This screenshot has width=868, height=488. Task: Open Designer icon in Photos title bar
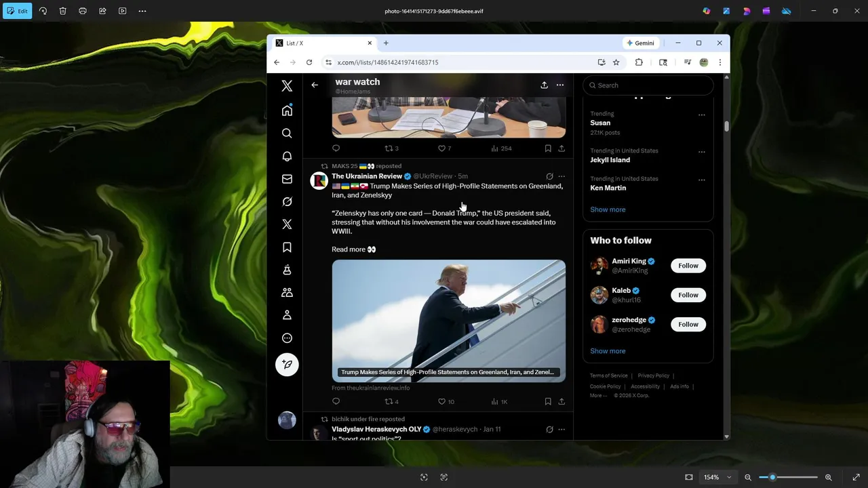click(x=726, y=11)
